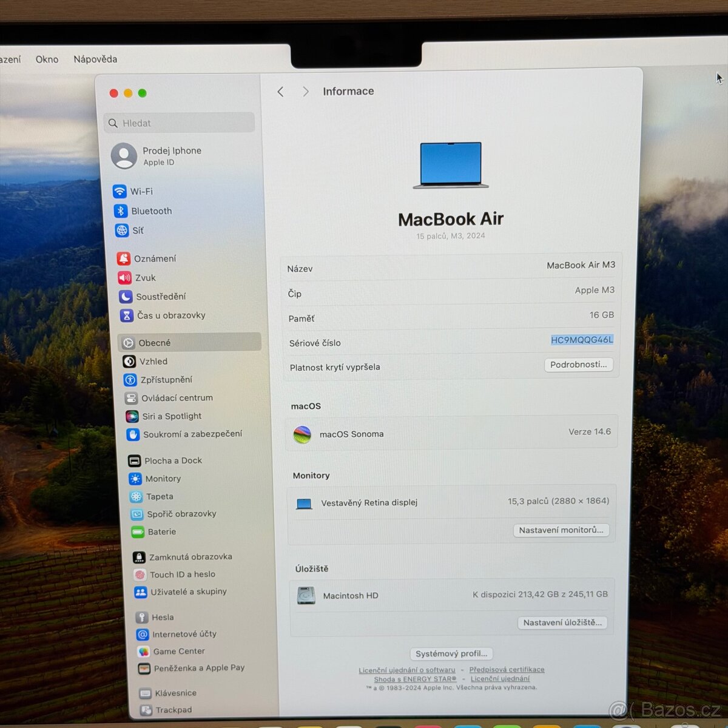Image resolution: width=728 pixels, height=728 pixels.
Task: Open the Bluetooth settings icon
Action: 121,211
